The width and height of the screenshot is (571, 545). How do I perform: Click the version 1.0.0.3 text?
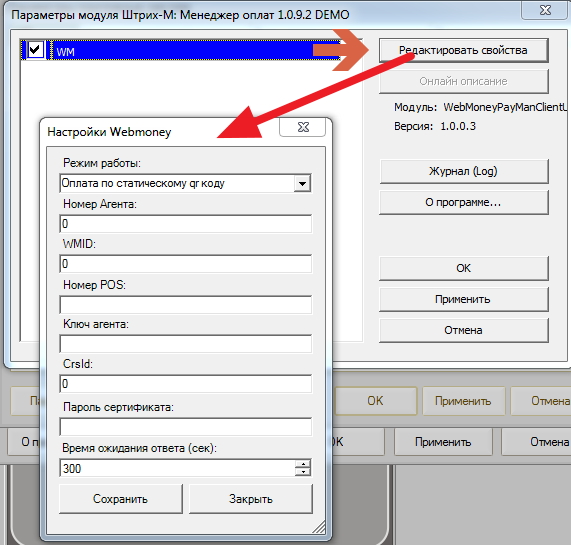pos(458,126)
